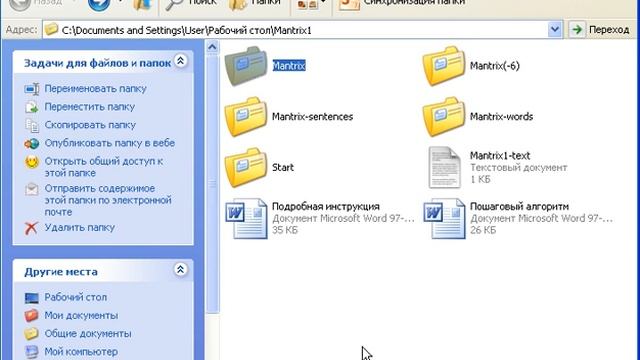
Task: Click the Другие места header text
Action: (x=61, y=272)
